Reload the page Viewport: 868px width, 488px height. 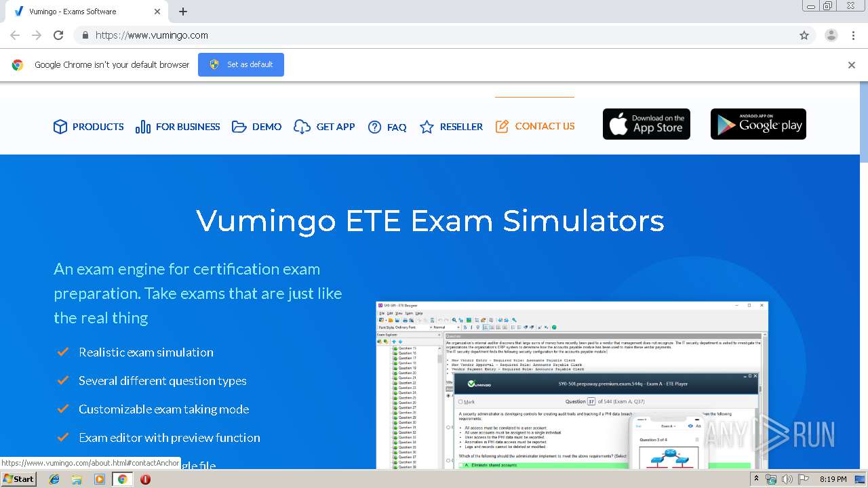click(58, 35)
